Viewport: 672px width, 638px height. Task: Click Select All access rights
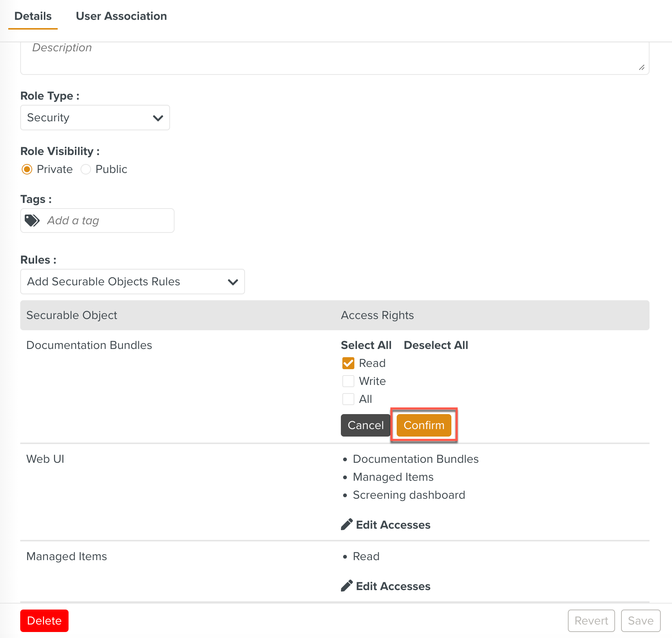point(366,345)
